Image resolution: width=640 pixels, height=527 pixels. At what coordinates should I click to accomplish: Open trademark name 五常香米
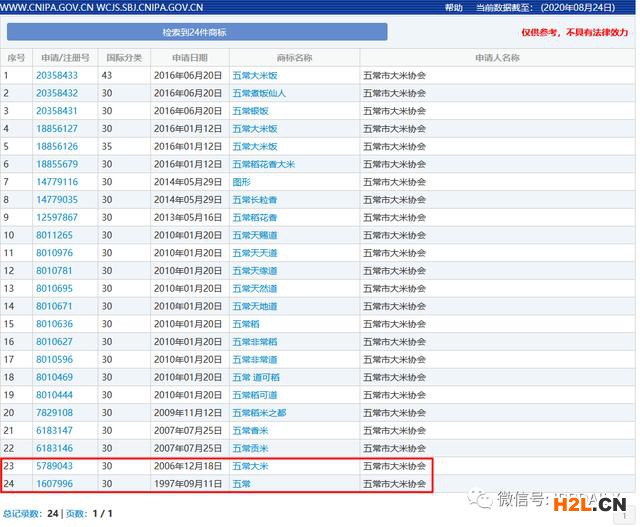[x=251, y=431]
